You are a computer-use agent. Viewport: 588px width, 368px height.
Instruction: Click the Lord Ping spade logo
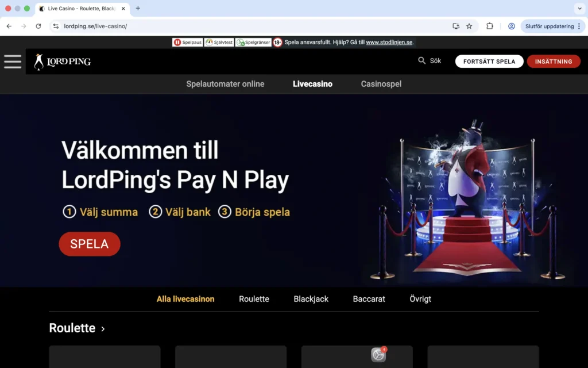39,61
